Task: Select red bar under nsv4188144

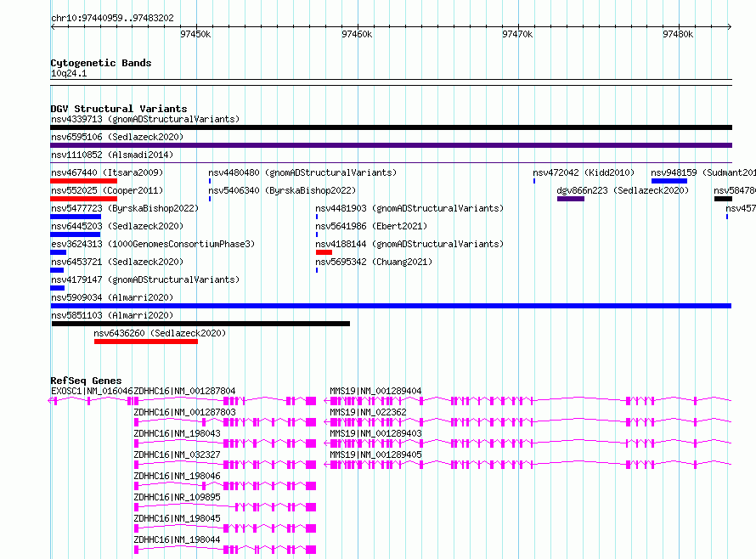Action: 324,252
